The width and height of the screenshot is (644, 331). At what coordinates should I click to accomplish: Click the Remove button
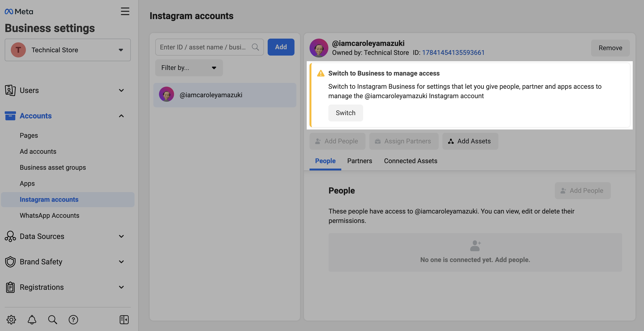coord(610,48)
